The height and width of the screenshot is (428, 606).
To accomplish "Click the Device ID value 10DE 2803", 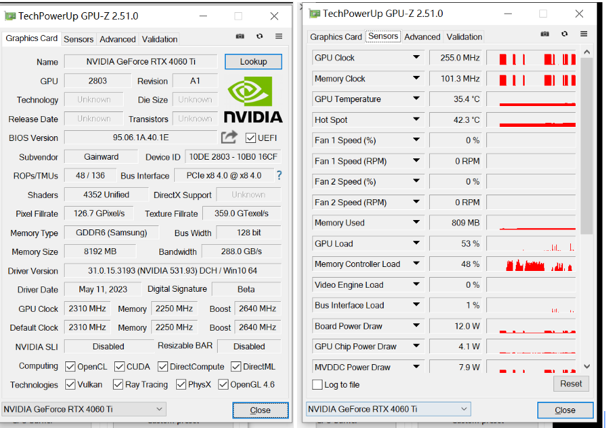I will click(x=233, y=157).
